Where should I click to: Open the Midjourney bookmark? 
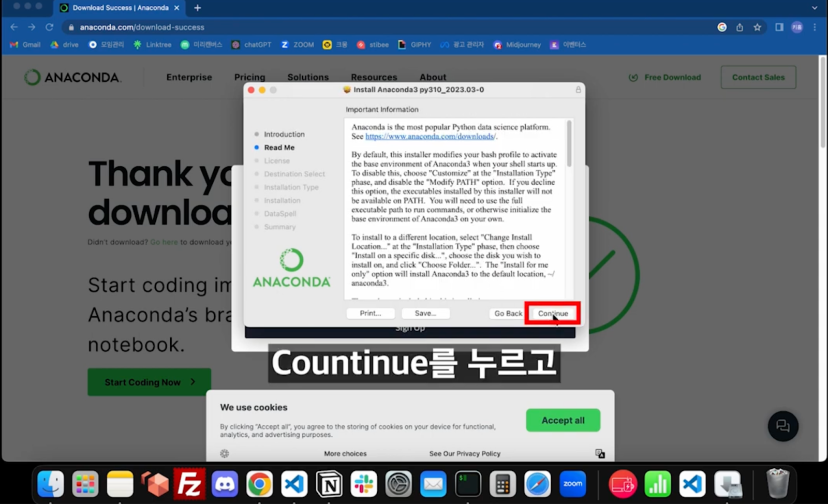(517, 45)
